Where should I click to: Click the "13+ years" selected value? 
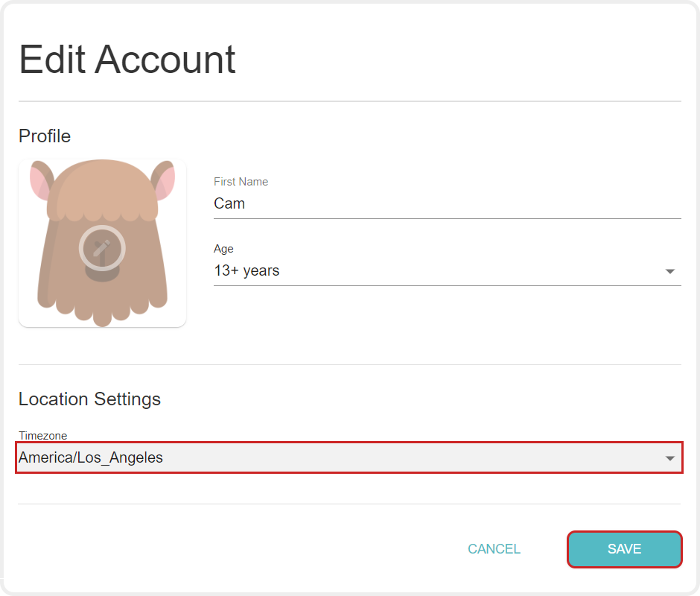point(246,271)
